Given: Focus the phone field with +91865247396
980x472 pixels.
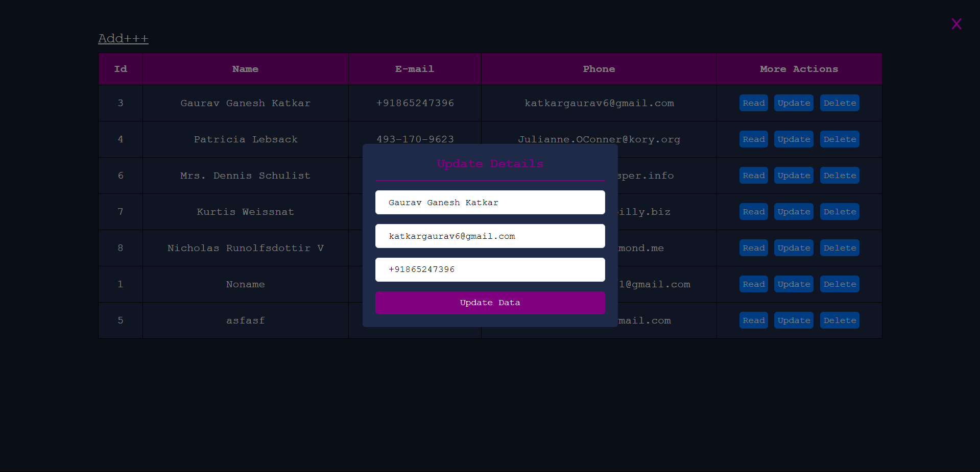Looking at the screenshot, I should pos(490,269).
